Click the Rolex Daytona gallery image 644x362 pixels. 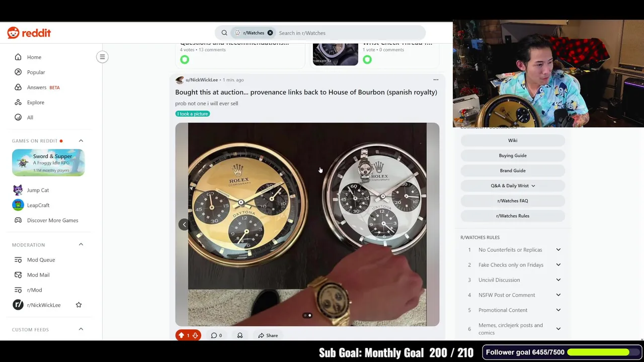(307, 224)
